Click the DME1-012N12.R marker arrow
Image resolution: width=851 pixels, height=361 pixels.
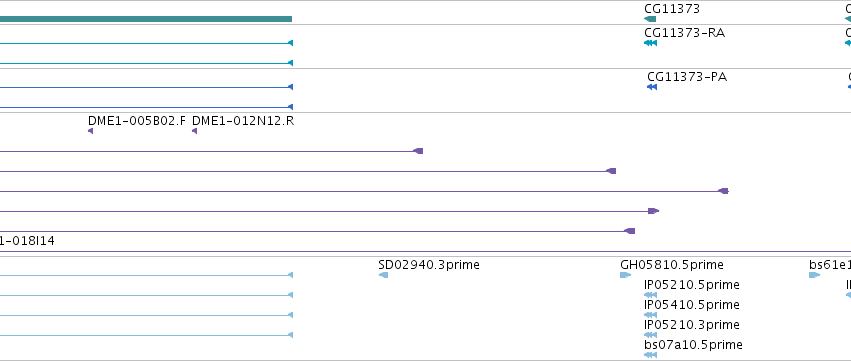[194, 131]
